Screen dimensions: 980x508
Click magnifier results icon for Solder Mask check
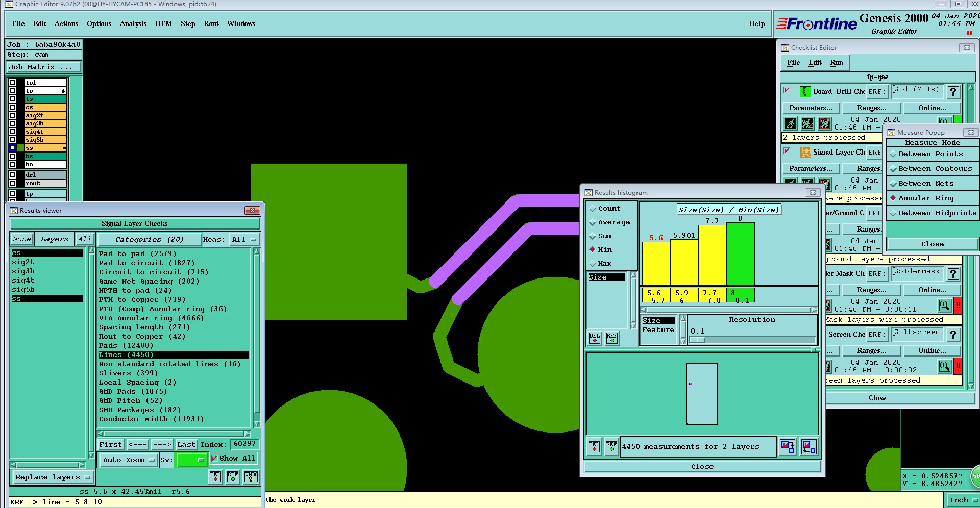(x=945, y=306)
